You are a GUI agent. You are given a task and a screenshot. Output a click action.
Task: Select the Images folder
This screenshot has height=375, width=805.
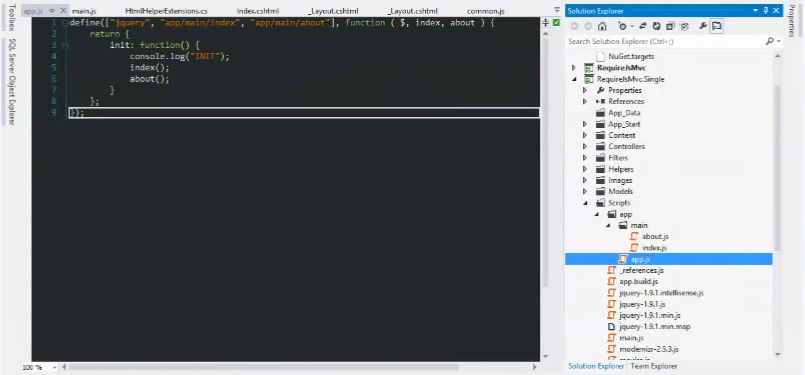click(620, 180)
